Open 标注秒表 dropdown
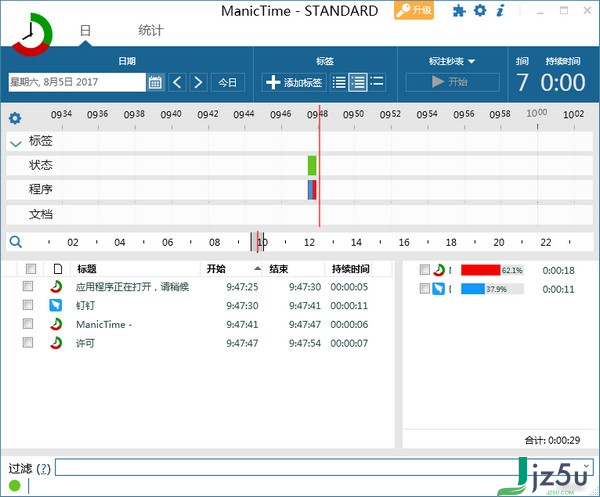 (452, 61)
